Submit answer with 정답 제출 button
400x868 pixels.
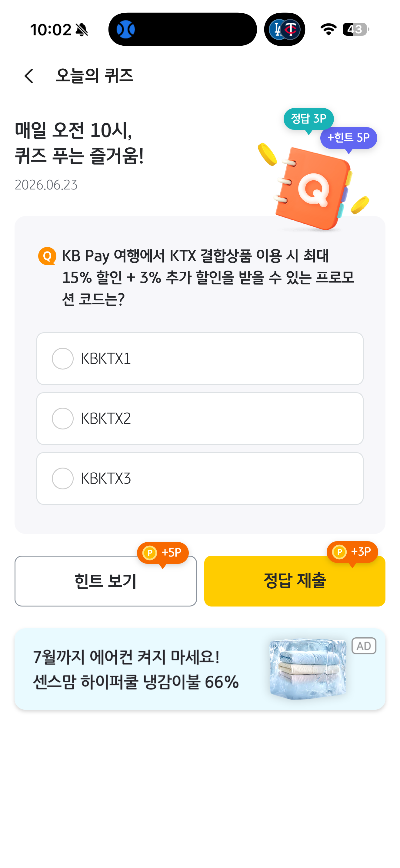click(x=295, y=581)
